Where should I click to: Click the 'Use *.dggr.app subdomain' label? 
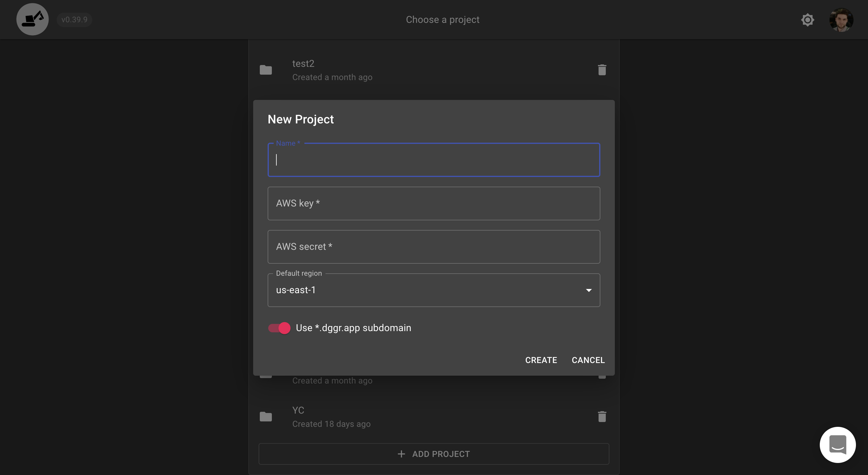click(353, 328)
